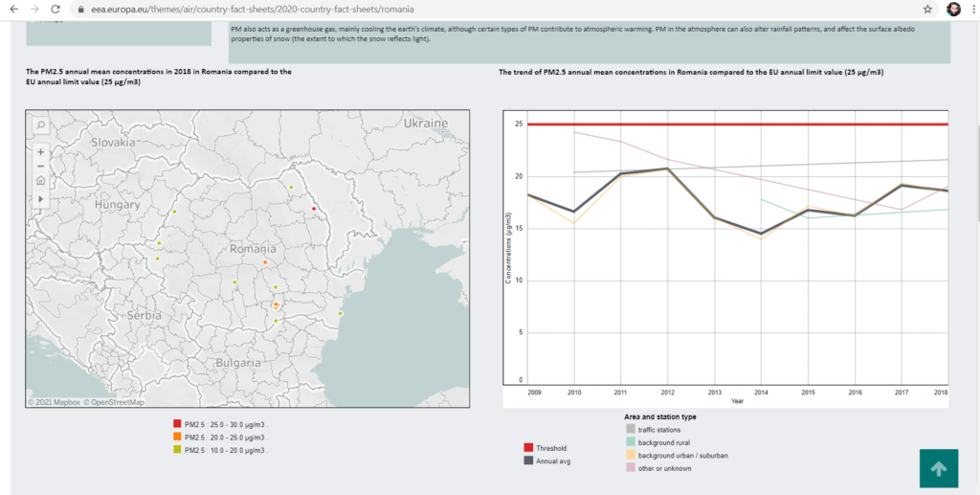Click the scroll-to-top arrow button
The image size is (980, 495).
(x=939, y=469)
